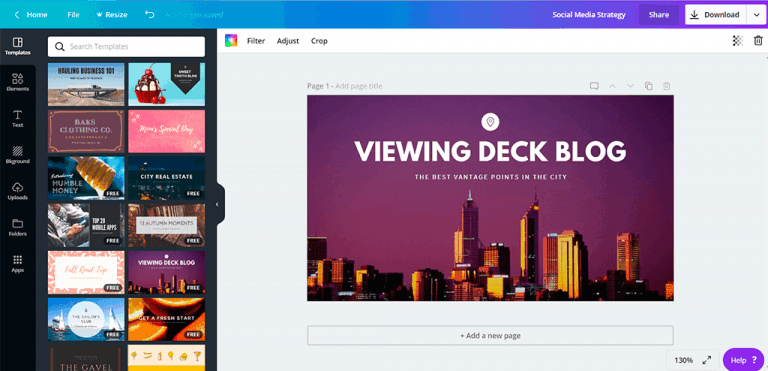
Task: Open the Uploads sidebar tab
Action: tap(18, 191)
